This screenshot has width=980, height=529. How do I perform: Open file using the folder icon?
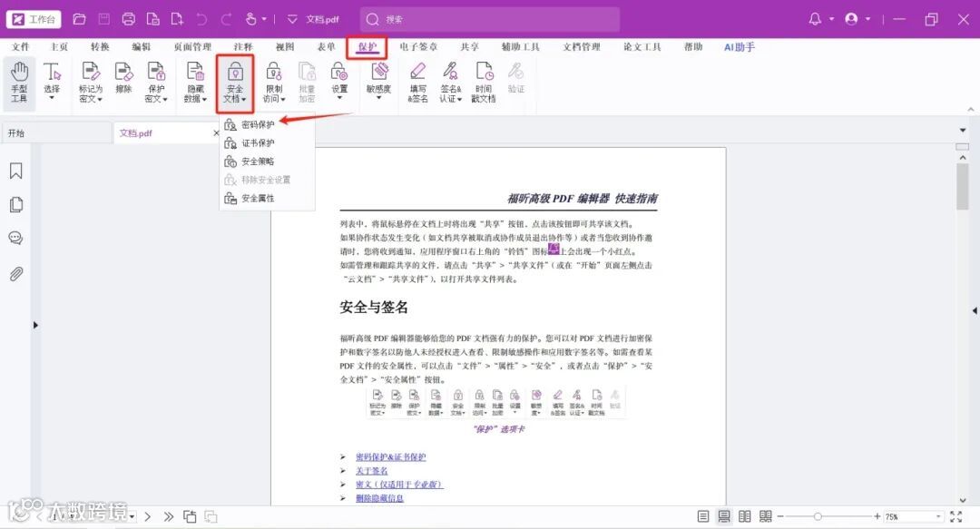point(79,19)
